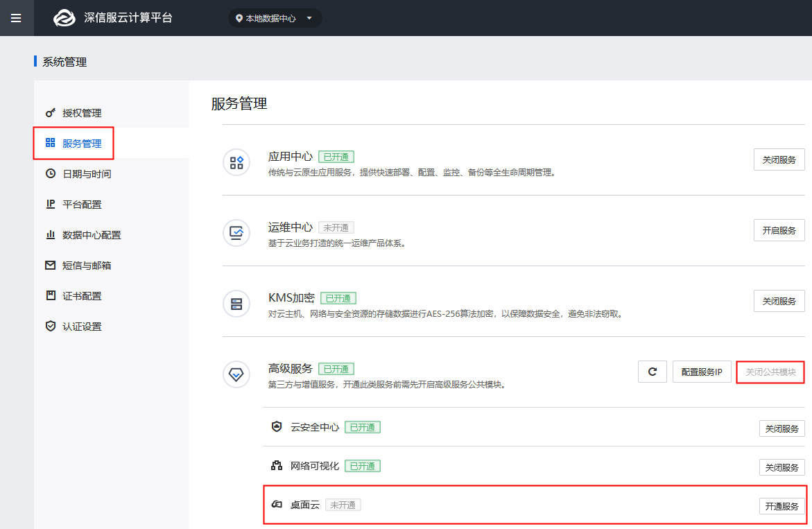812x529 pixels.
Task: Click the 证书配置 certificate icon
Action: point(50,295)
